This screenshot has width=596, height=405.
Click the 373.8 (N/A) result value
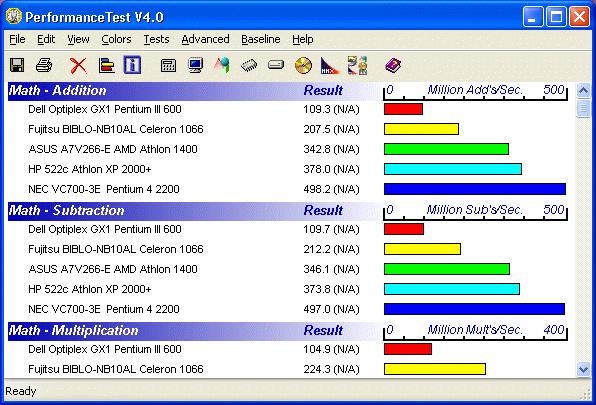[331, 289]
